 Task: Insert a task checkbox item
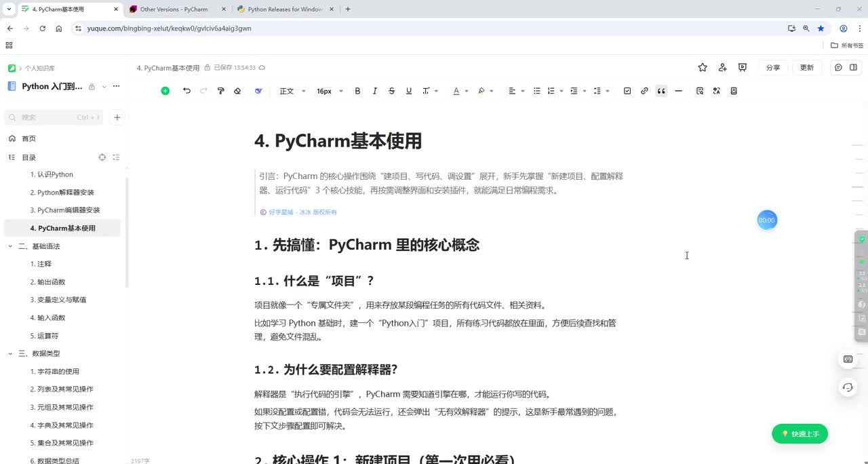point(627,91)
